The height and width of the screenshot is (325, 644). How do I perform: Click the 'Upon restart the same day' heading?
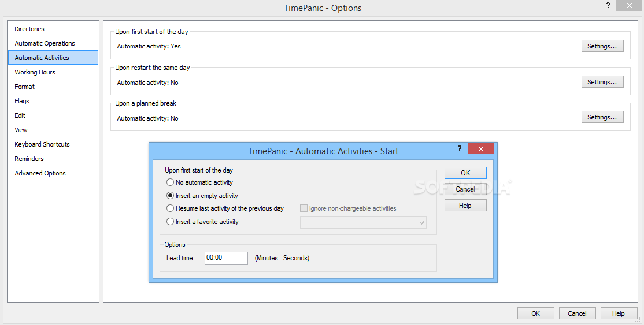[153, 68]
